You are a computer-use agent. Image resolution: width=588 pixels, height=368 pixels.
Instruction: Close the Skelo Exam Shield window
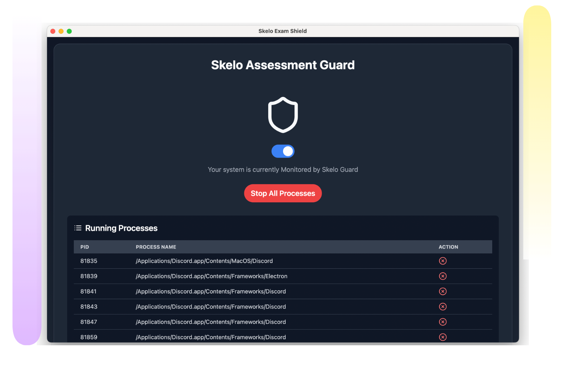coord(53,31)
